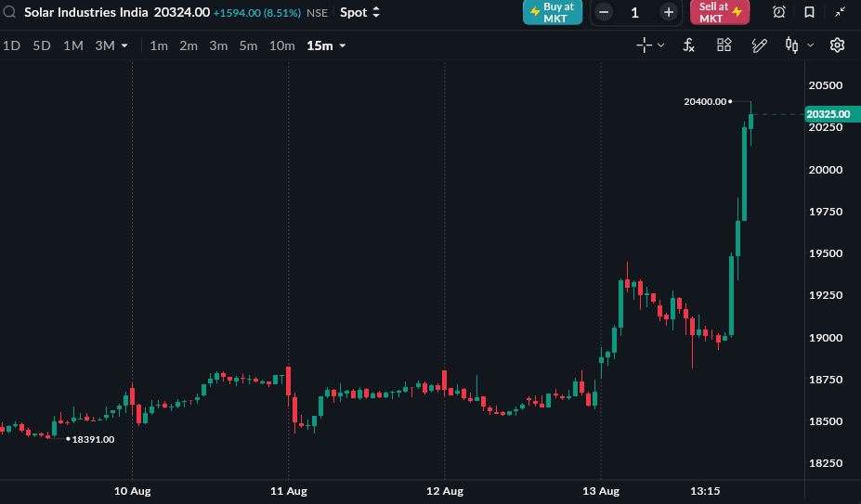Click the 20500 price axis label
This screenshot has width=861, height=504.
tap(826, 85)
